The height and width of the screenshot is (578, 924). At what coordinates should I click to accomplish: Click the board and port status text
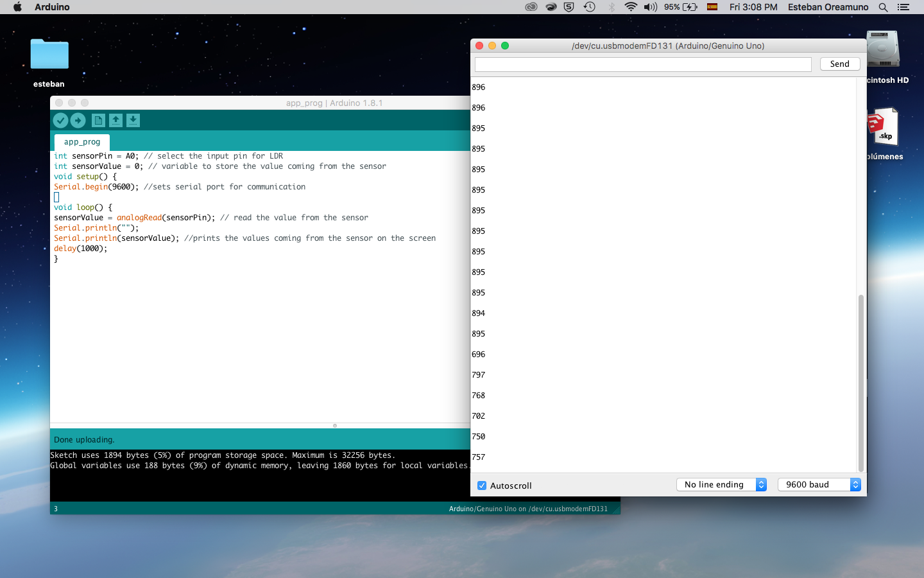528,509
